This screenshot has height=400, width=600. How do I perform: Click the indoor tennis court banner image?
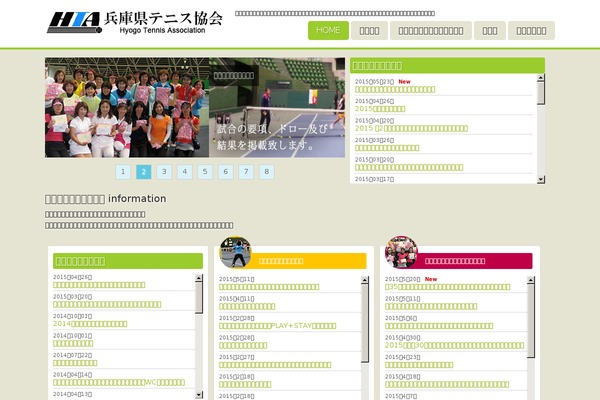tap(277, 108)
